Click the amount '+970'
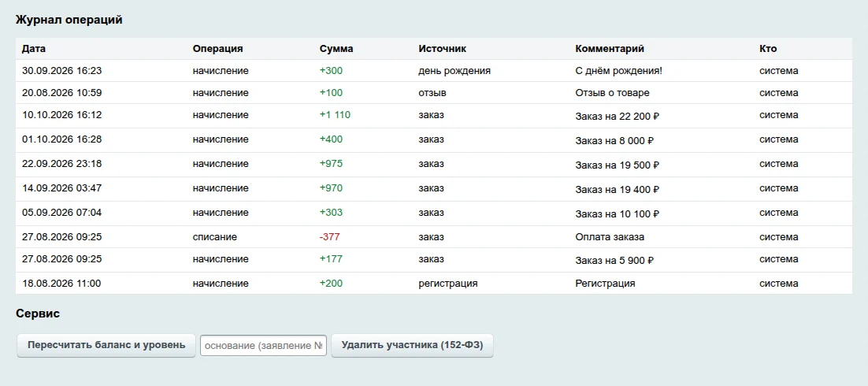Viewport: 868px width, 386px height. point(331,188)
